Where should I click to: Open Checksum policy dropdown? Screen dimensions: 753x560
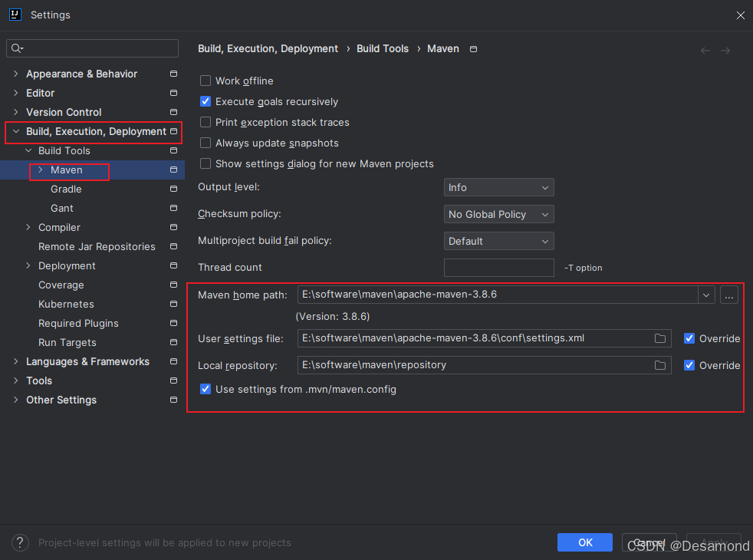[x=498, y=214]
